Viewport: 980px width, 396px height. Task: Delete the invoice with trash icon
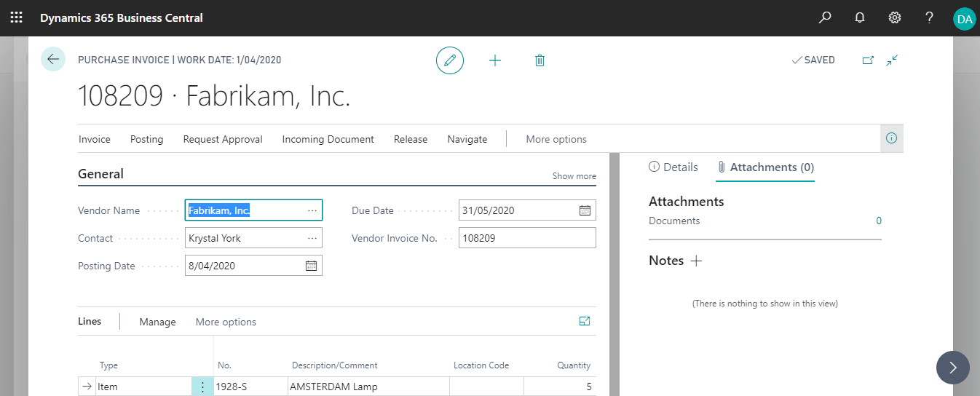[x=540, y=60]
